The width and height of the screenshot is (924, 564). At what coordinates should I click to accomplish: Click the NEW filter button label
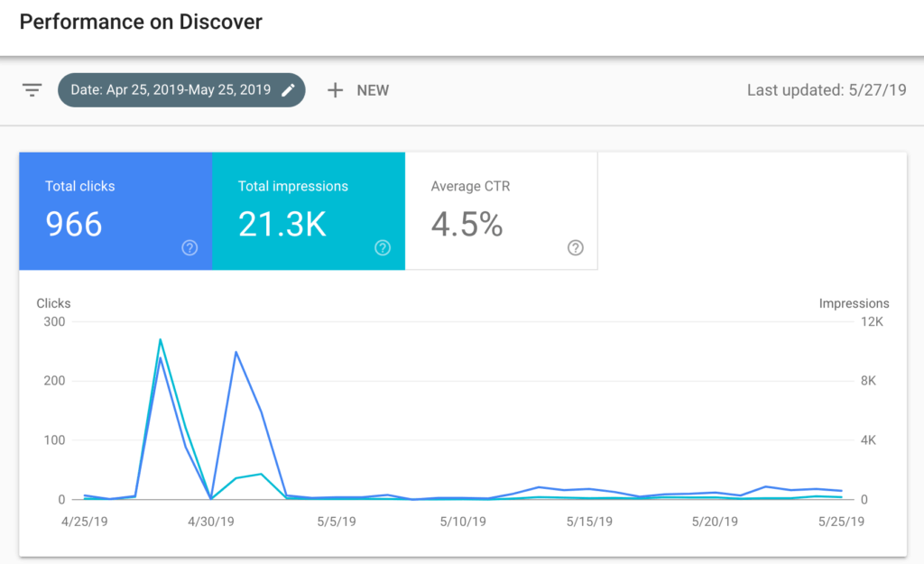click(x=373, y=90)
